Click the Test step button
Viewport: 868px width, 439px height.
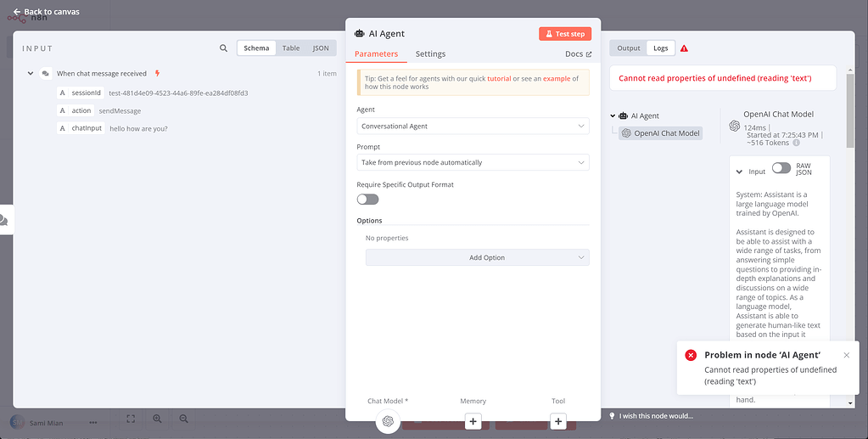tap(564, 34)
